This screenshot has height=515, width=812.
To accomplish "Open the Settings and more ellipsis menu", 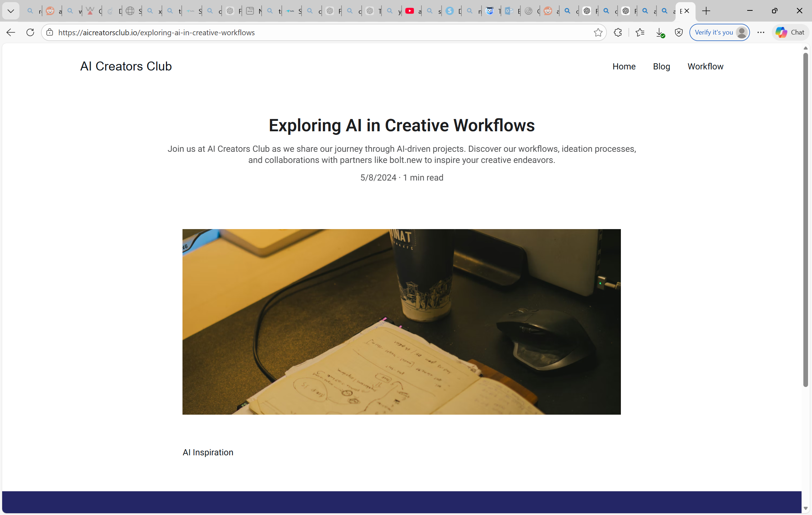I will [761, 32].
